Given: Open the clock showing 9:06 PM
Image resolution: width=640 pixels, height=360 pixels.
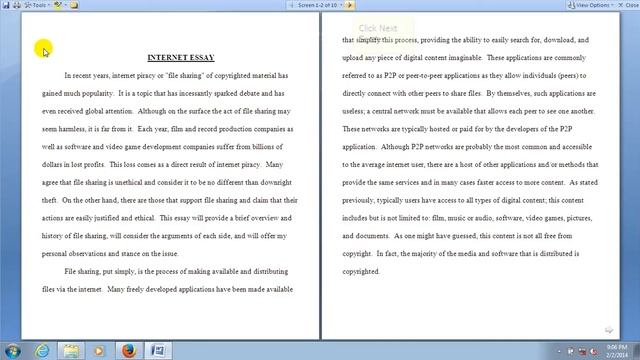Looking at the screenshot, I should [x=616, y=351].
